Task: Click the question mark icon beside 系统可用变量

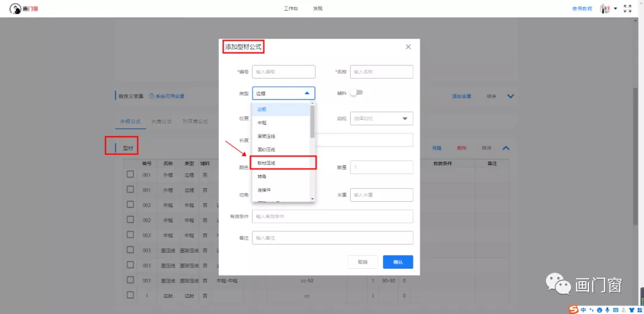Action: [151, 96]
